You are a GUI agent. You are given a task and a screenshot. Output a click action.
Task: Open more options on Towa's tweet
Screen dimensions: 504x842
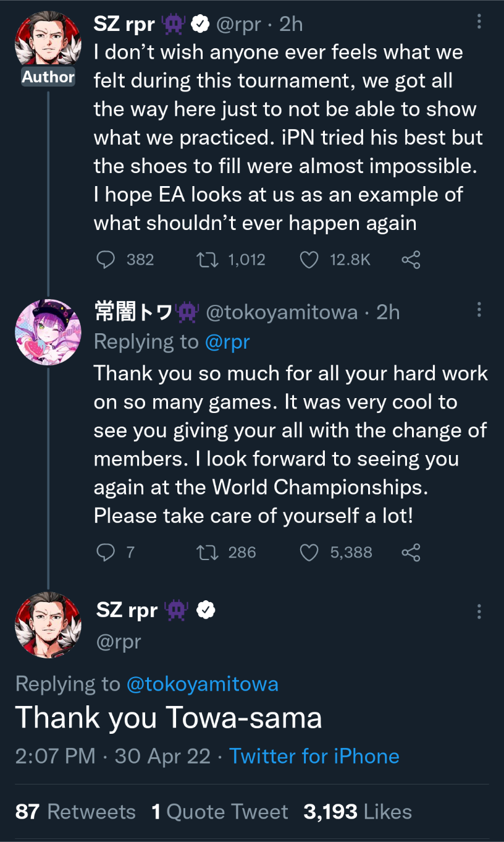point(479,310)
